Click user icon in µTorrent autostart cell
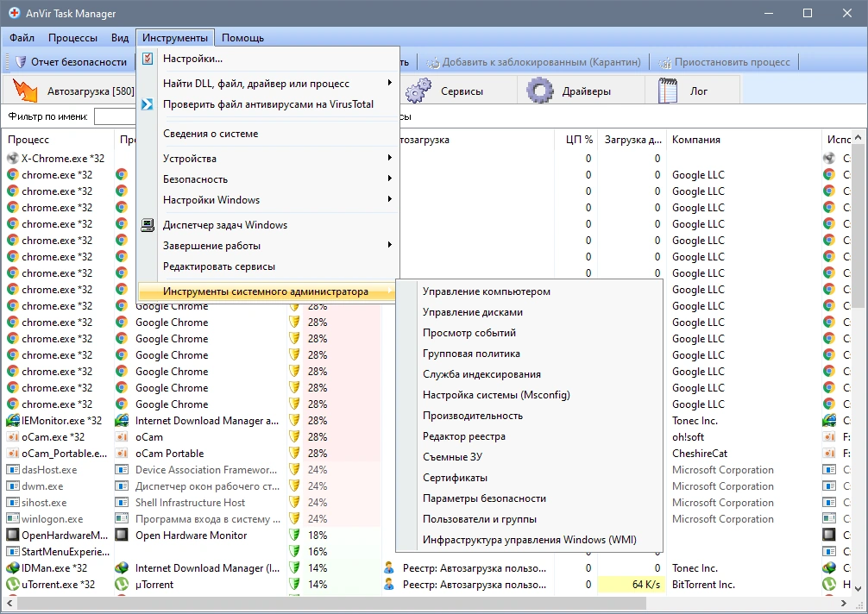The width and height of the screenshot is (868, 614). tap(389, 584)
